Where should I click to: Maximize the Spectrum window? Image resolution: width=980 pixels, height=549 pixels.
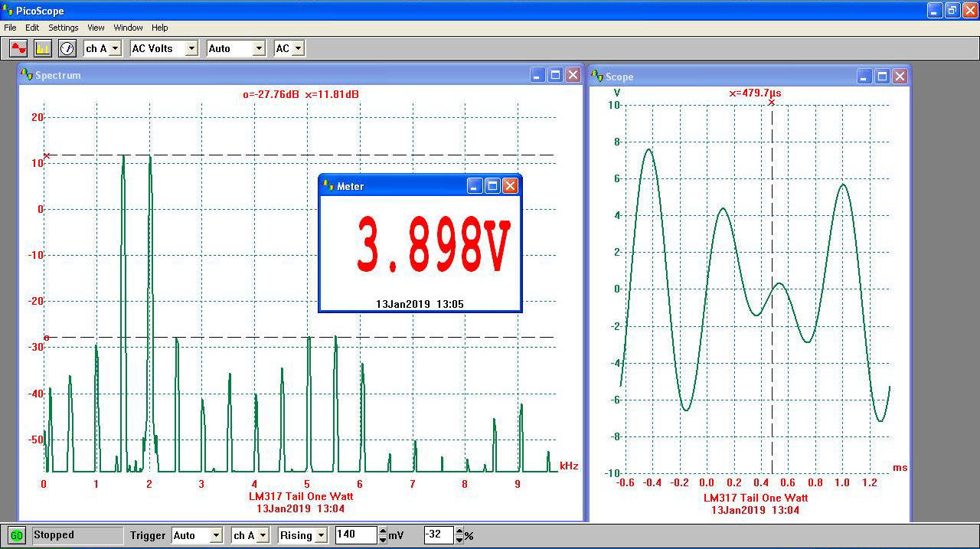point(555,75)
